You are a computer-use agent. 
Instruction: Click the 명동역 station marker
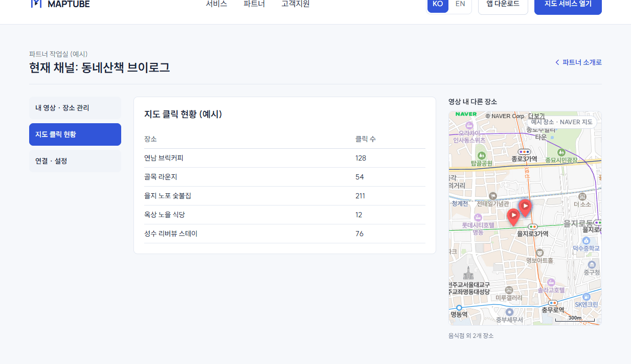coord(459,308)
